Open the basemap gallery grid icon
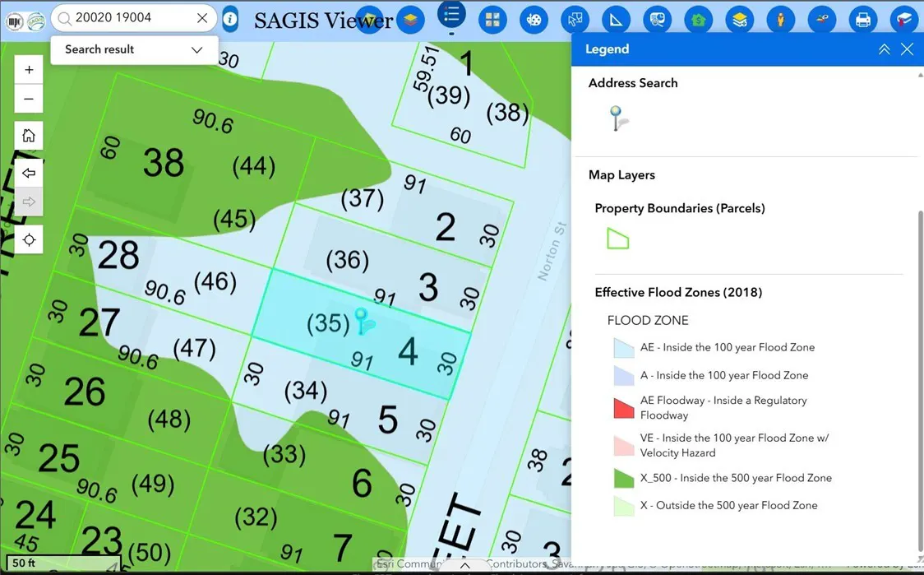This screenshot has height=575, width=924. pos(492,20)
